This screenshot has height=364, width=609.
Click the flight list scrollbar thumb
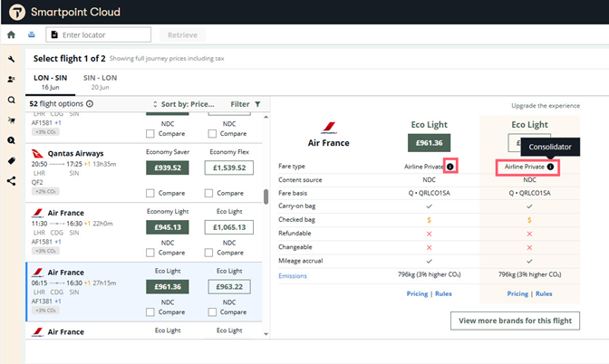pyautogui.click(x=266, y=196)
